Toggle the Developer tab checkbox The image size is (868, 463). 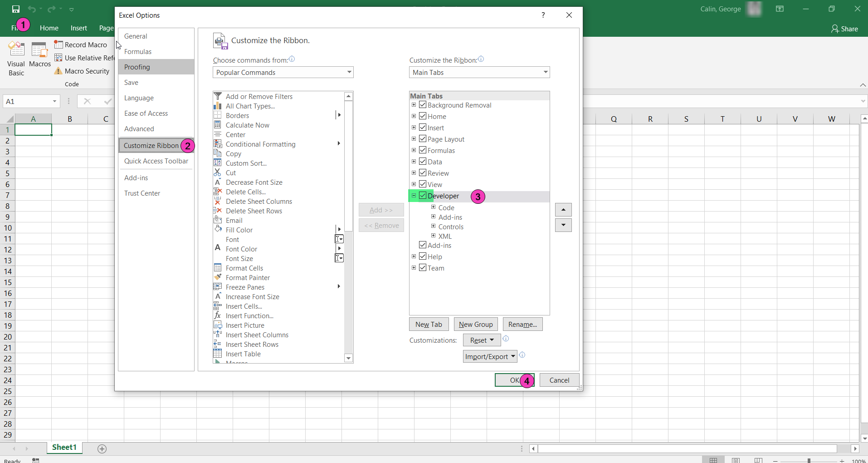[x=423, y=196]
